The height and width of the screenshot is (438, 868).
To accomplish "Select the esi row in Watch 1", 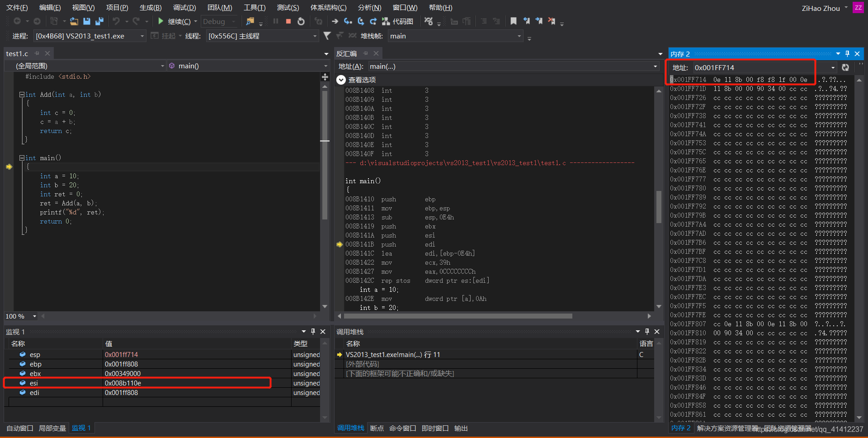I will (165, 383).
